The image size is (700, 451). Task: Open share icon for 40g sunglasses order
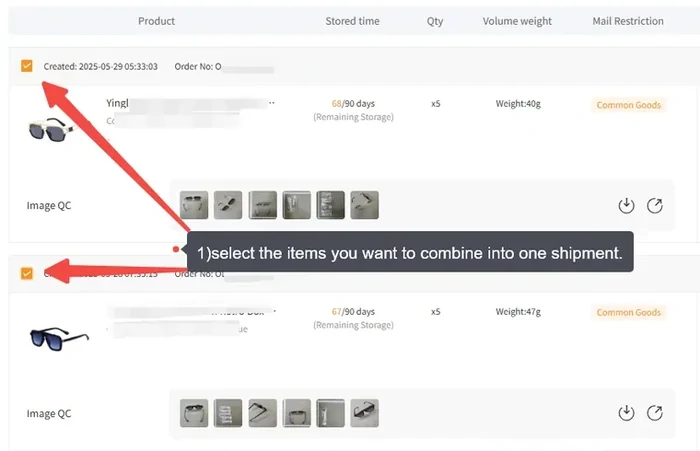pos(655,205)
